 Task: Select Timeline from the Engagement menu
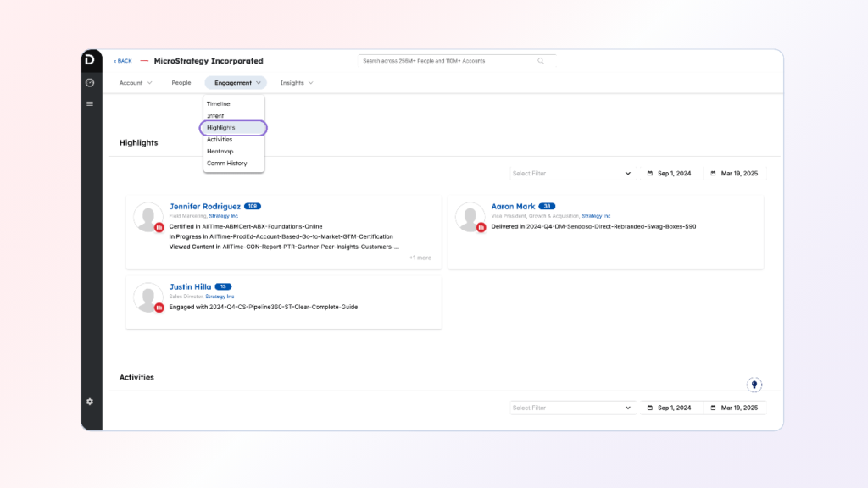[x=218, y=104]
